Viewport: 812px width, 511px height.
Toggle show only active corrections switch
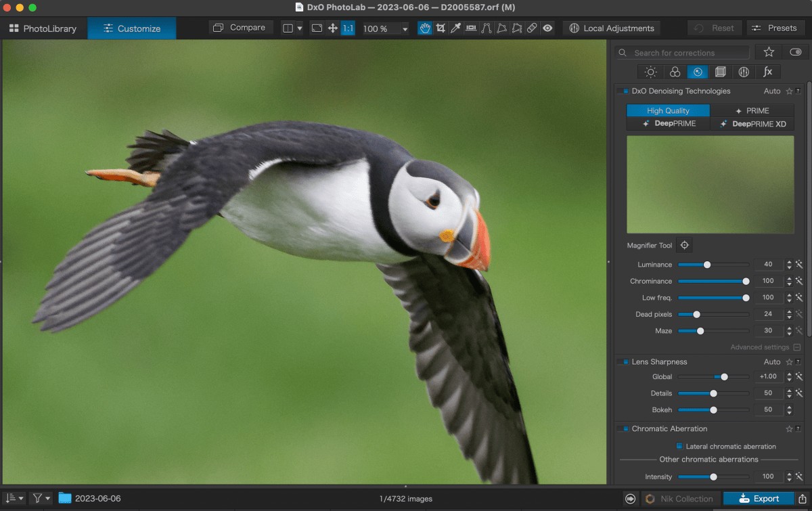click(796, 52)
